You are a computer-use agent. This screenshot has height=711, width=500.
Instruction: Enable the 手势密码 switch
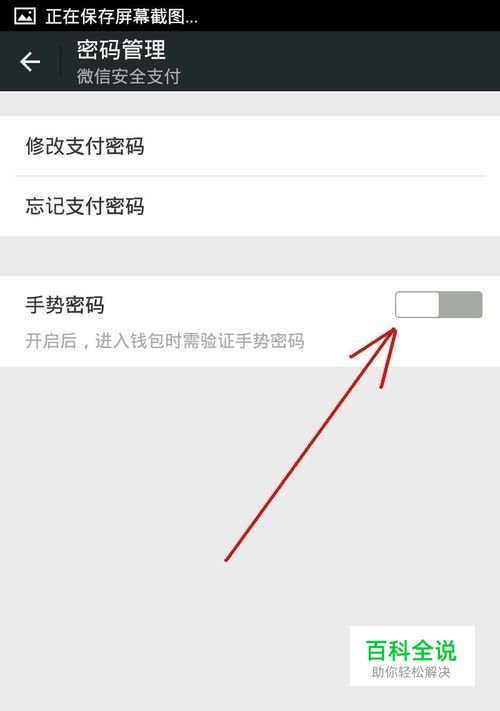(x=438, y=304)
